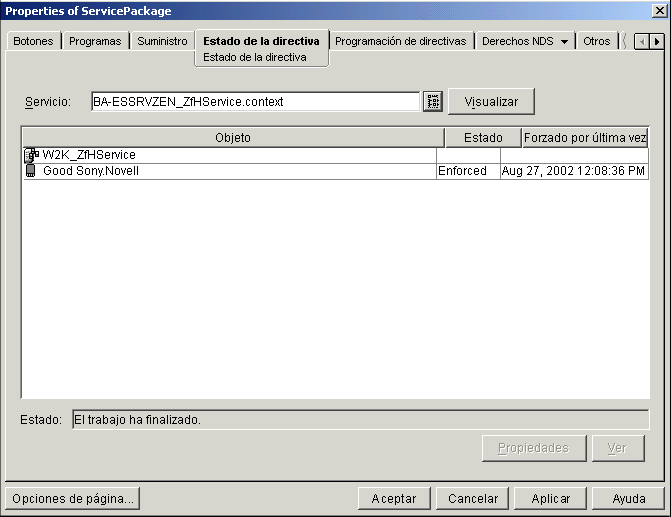
Task: Click the Propiedades button
Action: coord(534,448)
